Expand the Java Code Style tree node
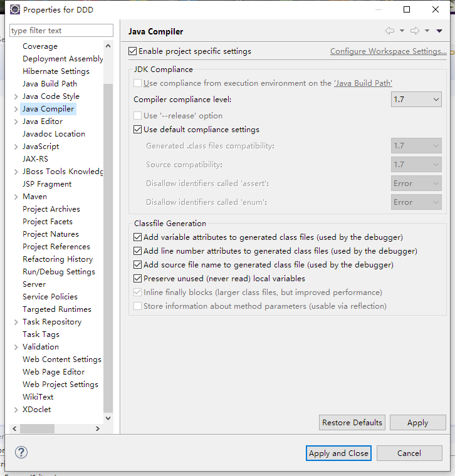 (x=16, y=96)
